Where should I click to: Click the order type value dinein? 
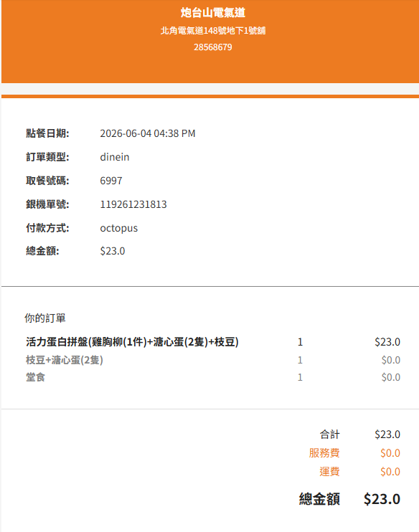click(115, 157)
